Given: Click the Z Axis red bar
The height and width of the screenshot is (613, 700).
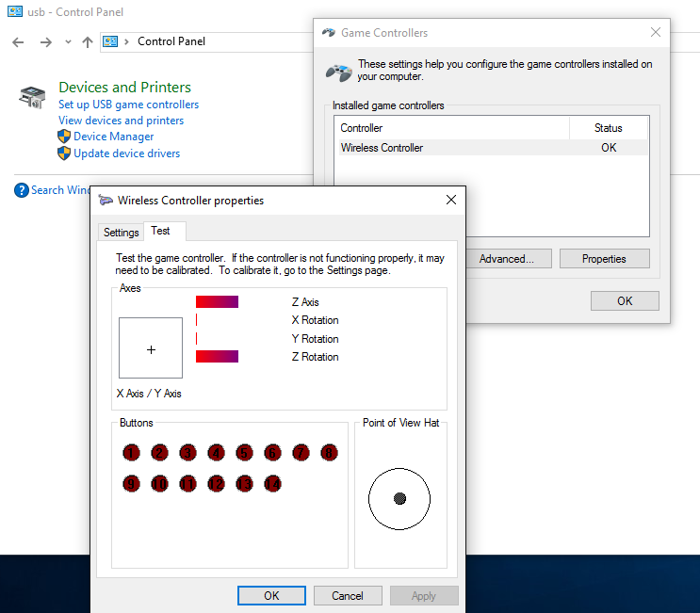Looking at the screenshot, I should [217, 302].
